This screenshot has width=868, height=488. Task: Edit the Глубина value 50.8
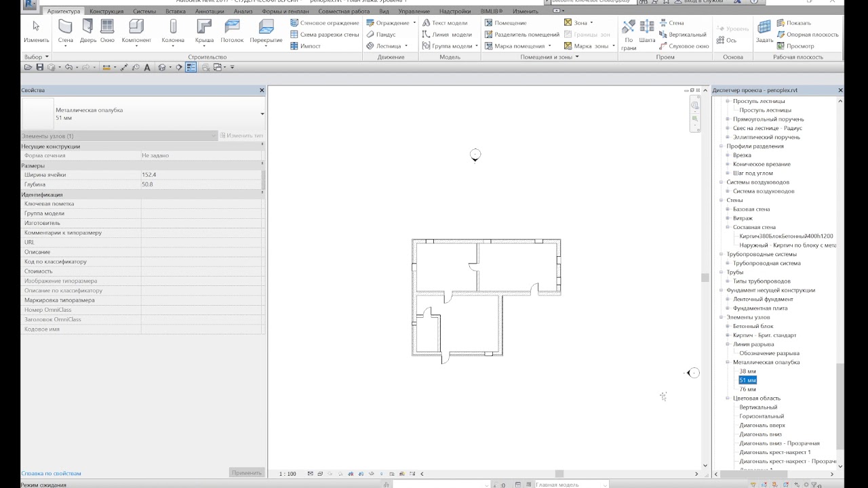pos(200,184)
